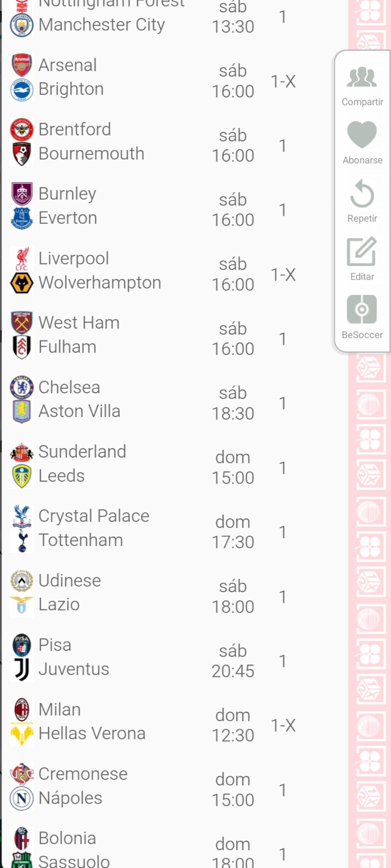The height and width of the screenshot is (868, 391).
Task: Open the Crystal Palace team name
Action: point(94,516)
